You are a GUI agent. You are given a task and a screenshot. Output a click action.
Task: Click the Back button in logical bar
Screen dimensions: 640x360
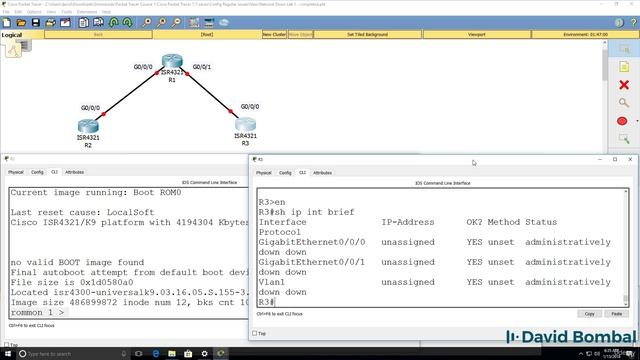(x=98, y=35)
